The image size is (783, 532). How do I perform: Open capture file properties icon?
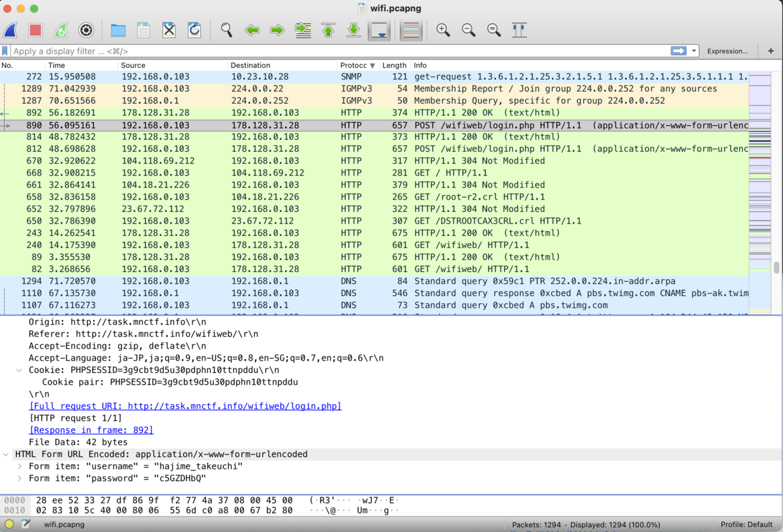pyautogui.click(x=26, y=524)
